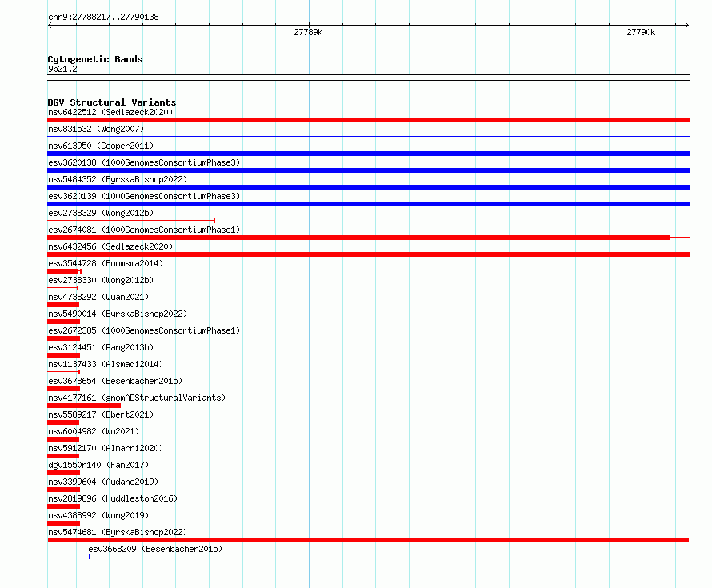Click the blue bar under nsv5484352
This screenshot has width=712, height=588.
[368, 187]
